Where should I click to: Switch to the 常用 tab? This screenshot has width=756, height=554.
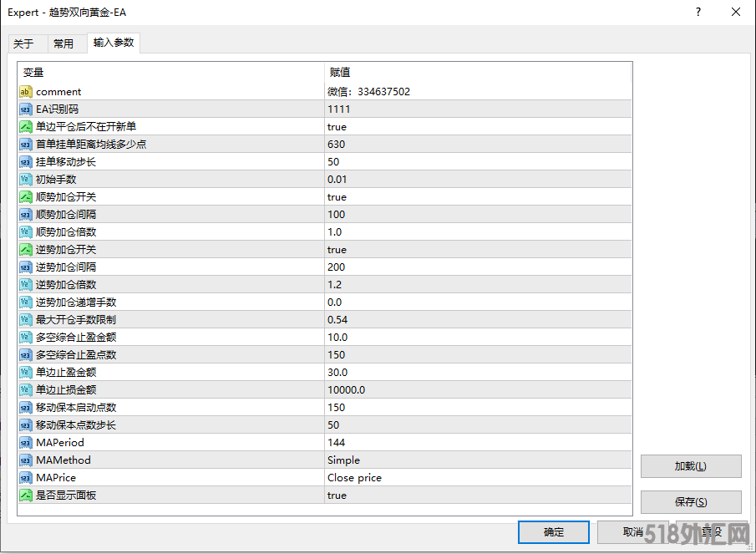click(x=65, y=43)
